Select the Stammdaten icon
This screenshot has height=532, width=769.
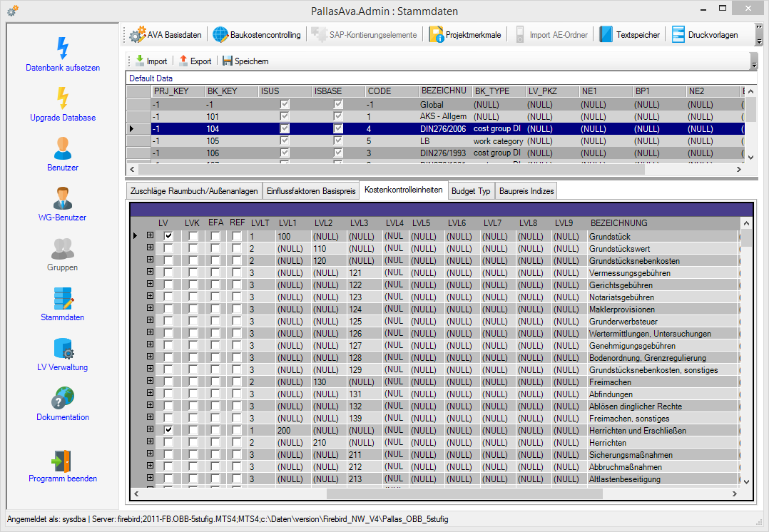pos(63,298)
